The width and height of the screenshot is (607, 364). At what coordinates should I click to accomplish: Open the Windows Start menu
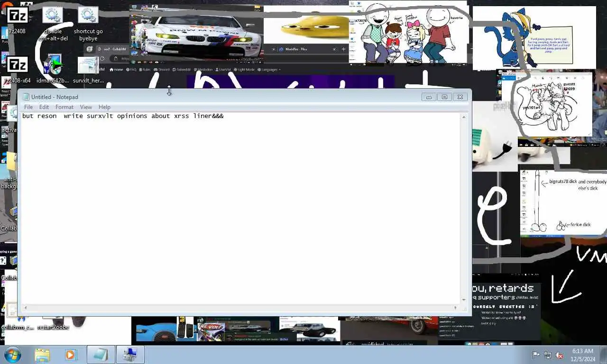point(13,355)
